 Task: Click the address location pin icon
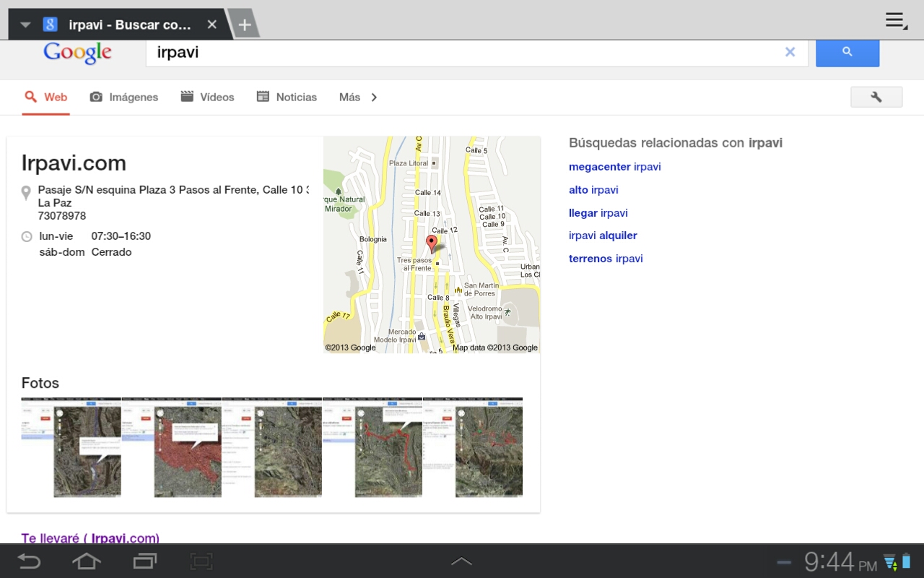click(27, 193)
